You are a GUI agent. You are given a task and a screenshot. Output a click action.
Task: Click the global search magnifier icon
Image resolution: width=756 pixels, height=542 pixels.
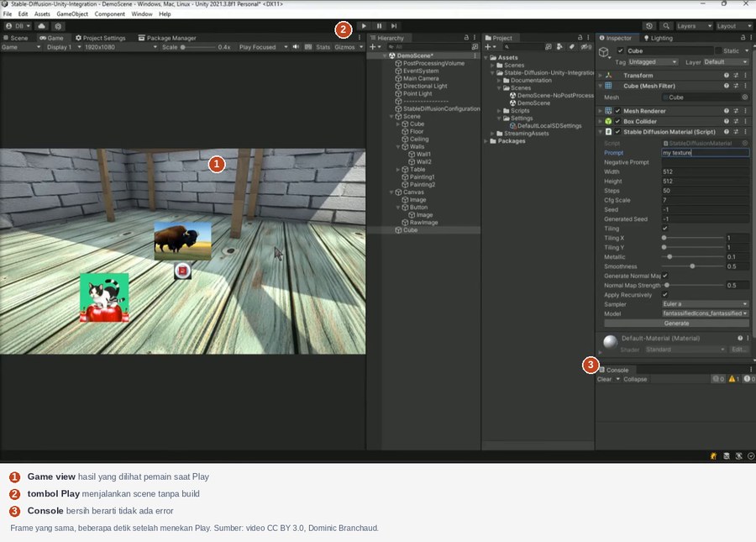[666, 26]
